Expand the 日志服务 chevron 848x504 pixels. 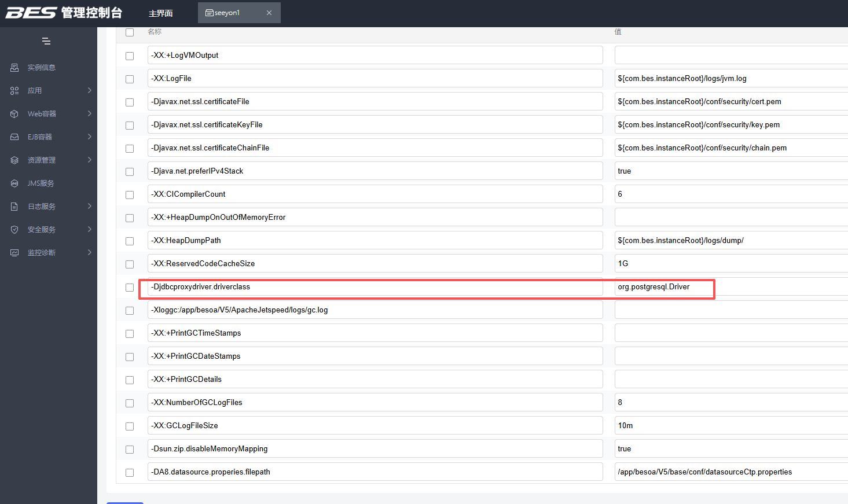tap(90, 206)
